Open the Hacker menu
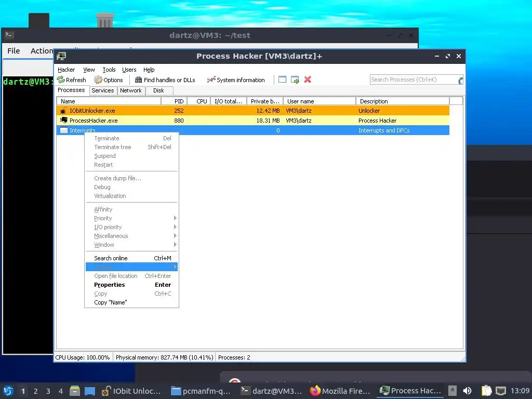 (x=66, y=70)
